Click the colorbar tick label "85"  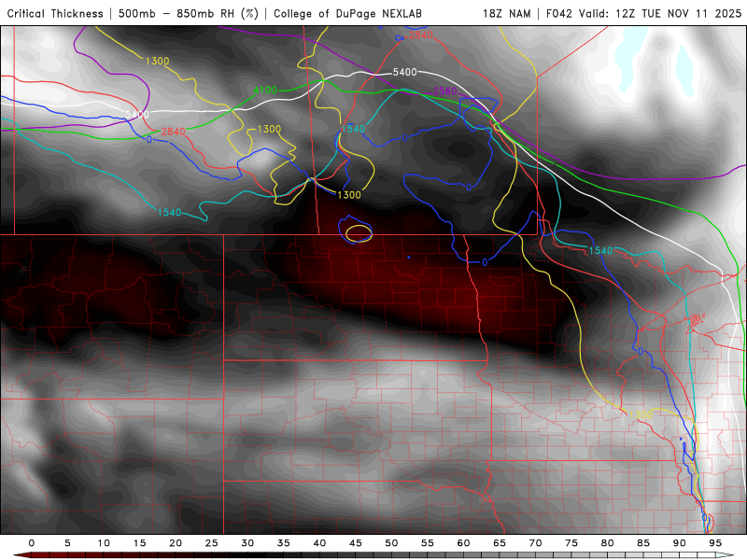(x=643, y=543)
